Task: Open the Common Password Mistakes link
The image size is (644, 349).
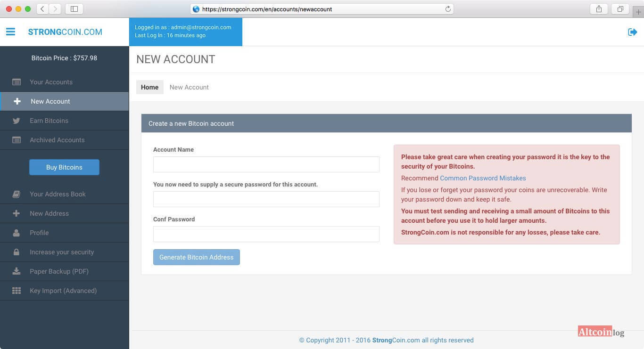Action: click(x=483, y=178)
